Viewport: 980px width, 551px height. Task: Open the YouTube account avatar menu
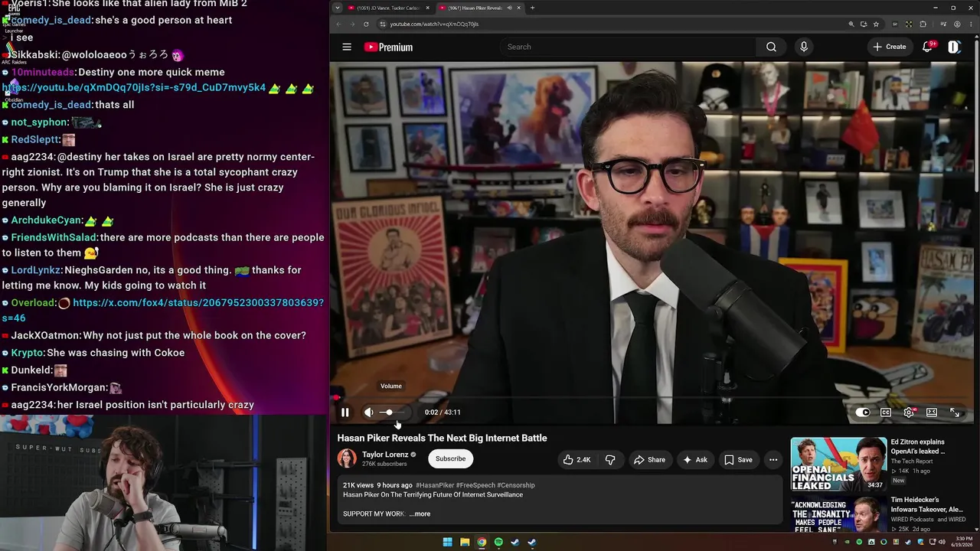pyautogui.click(x=954, y=47)
